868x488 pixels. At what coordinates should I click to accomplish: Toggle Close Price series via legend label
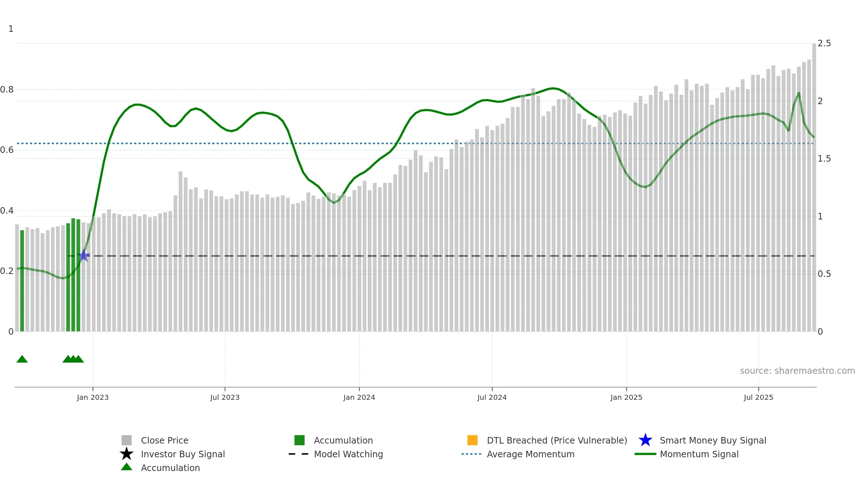click(165, 440)
